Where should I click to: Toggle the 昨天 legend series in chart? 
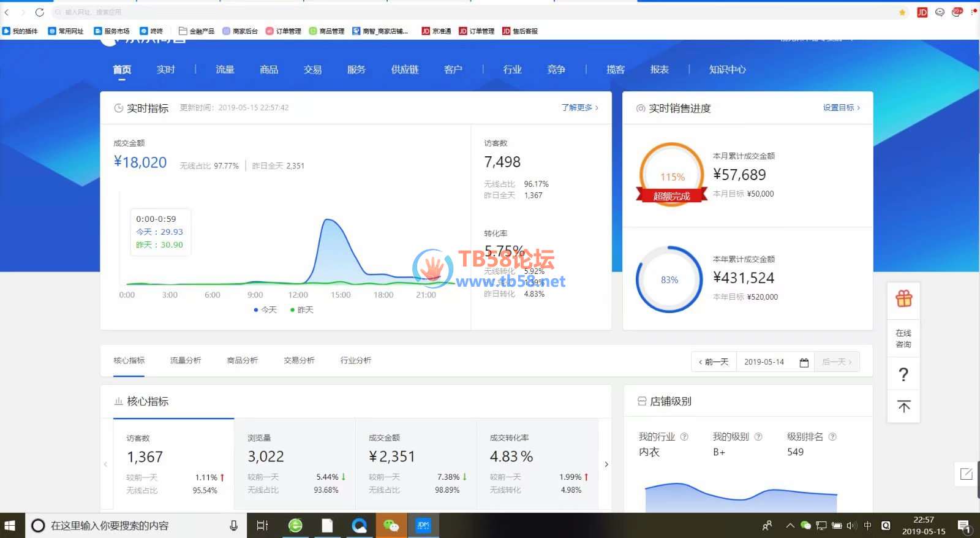tap(302, 310)
